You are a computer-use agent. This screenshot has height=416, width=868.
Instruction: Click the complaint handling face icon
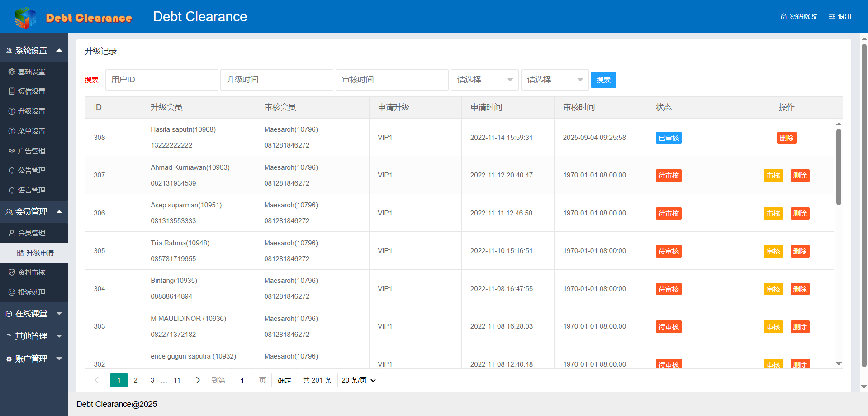(12, 292)
